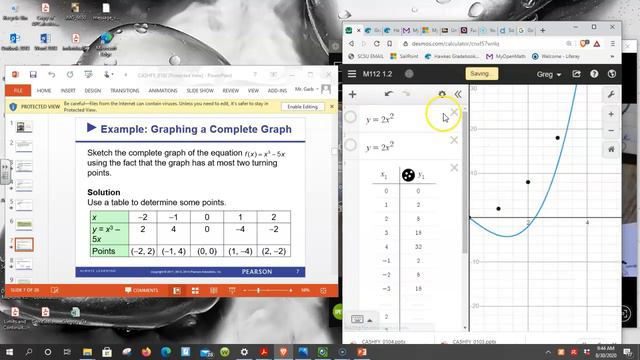This screenshot has width=640, height=360.
Task: Open the y1 column point style icon
Action: 408,175
